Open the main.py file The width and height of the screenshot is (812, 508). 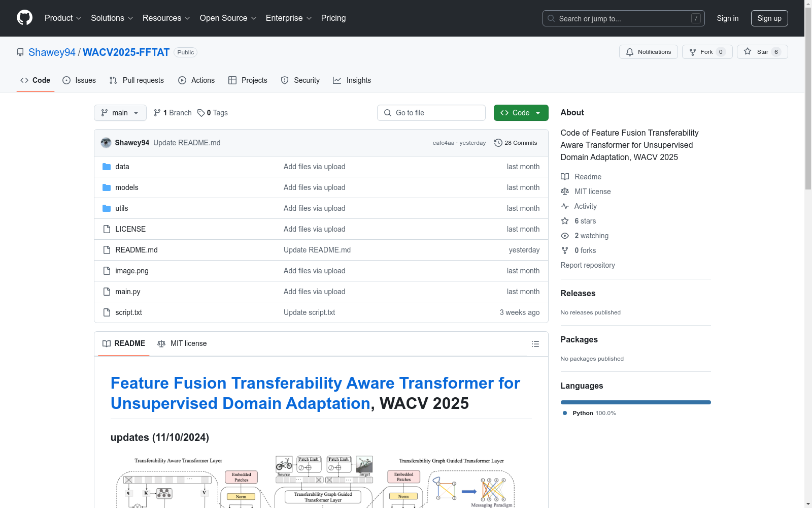click(128, 292)
